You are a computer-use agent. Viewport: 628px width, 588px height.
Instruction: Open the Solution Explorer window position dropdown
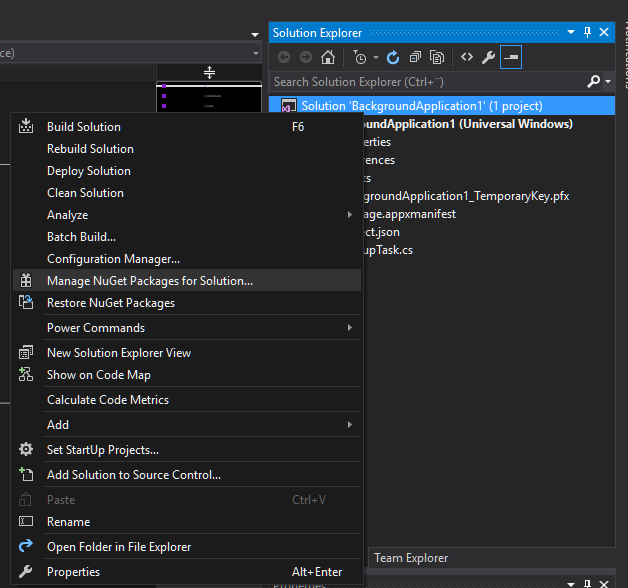[x=571, y=32]
